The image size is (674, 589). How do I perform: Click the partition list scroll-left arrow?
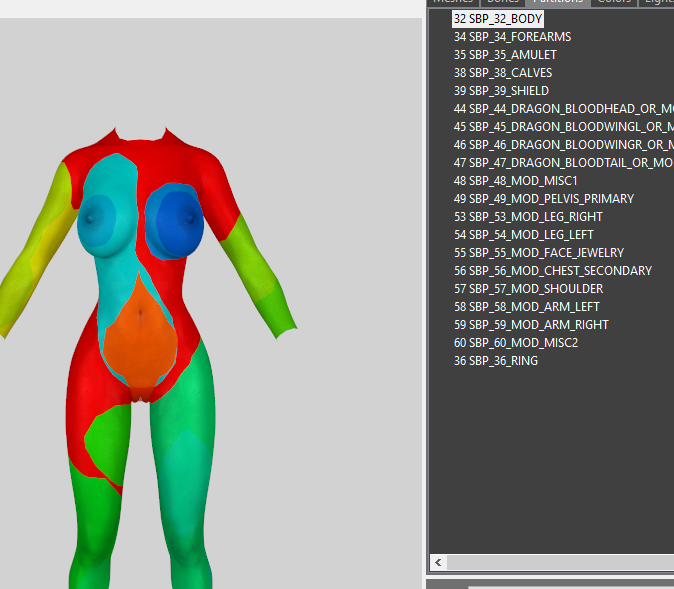438,562
